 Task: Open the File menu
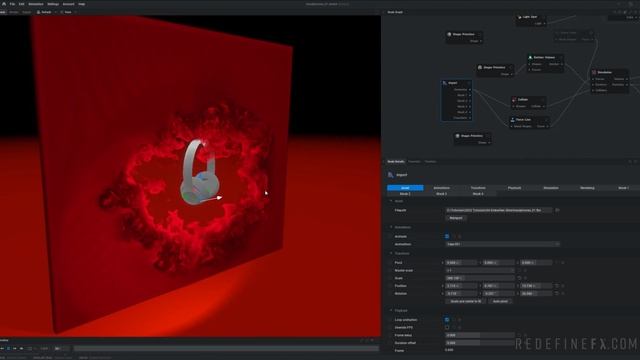click(12, 4)
